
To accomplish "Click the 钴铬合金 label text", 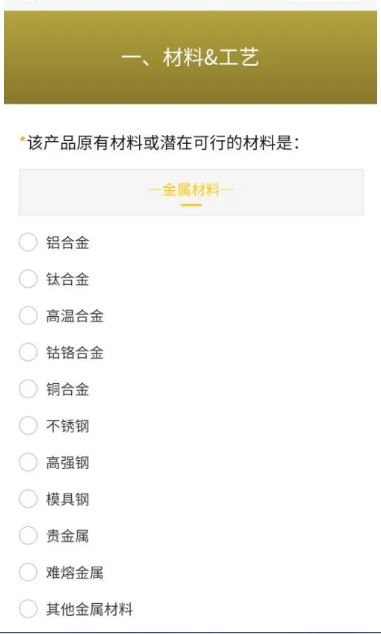I will (75, 353).
